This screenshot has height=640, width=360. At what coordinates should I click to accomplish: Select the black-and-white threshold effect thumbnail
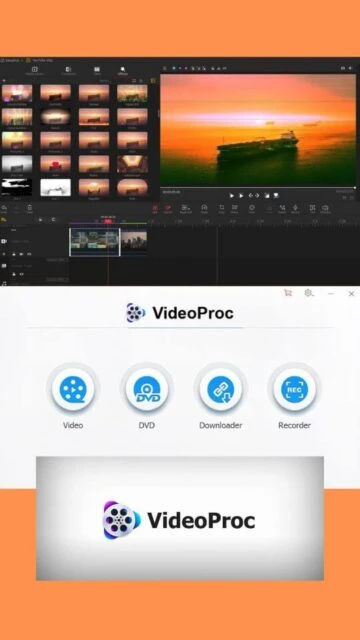point(17,188)
